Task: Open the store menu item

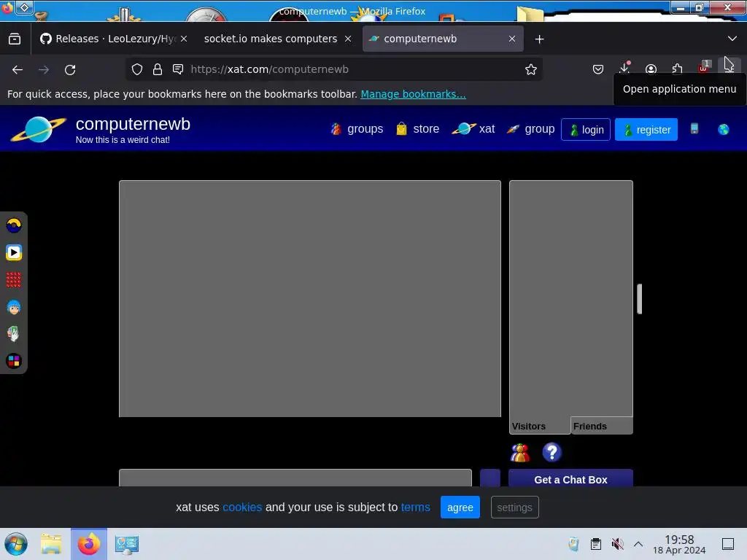Action: [417, 129]
